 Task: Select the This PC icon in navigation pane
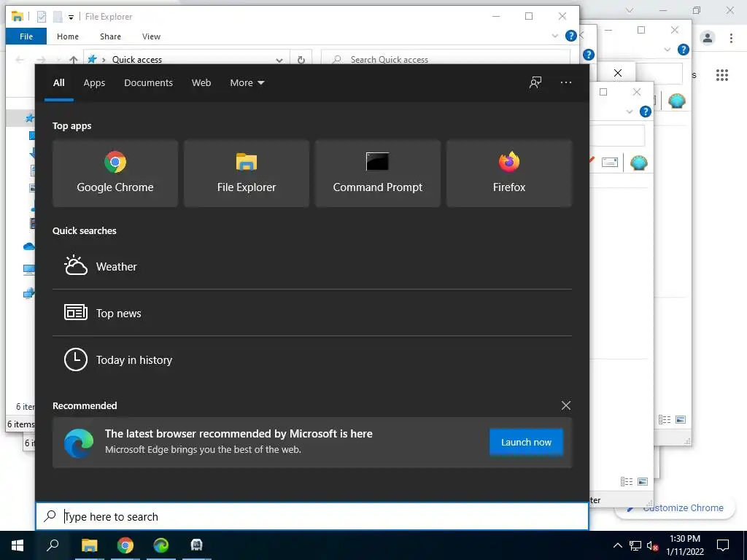point(28,270)
